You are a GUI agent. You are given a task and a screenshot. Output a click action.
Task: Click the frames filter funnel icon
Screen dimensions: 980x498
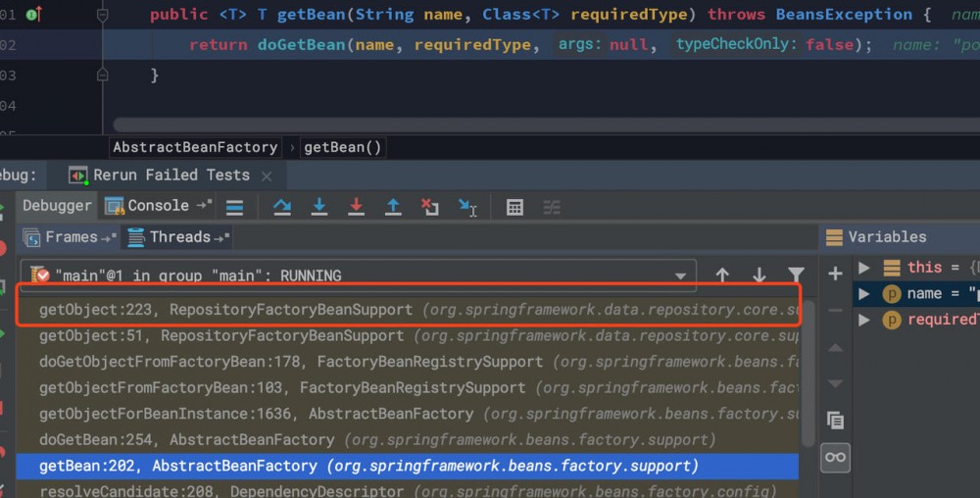tap(796, 274)
